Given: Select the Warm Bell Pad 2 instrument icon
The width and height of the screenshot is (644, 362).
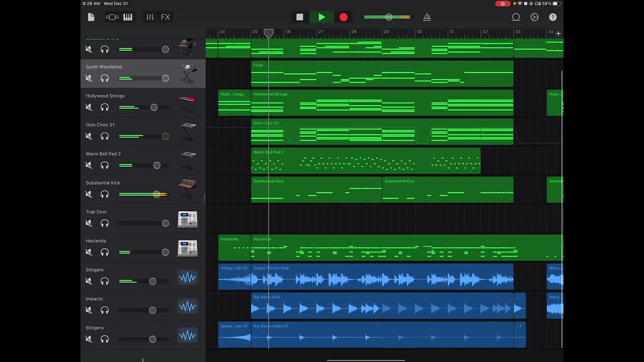Looking at the screenshot, I should point(188,161).
